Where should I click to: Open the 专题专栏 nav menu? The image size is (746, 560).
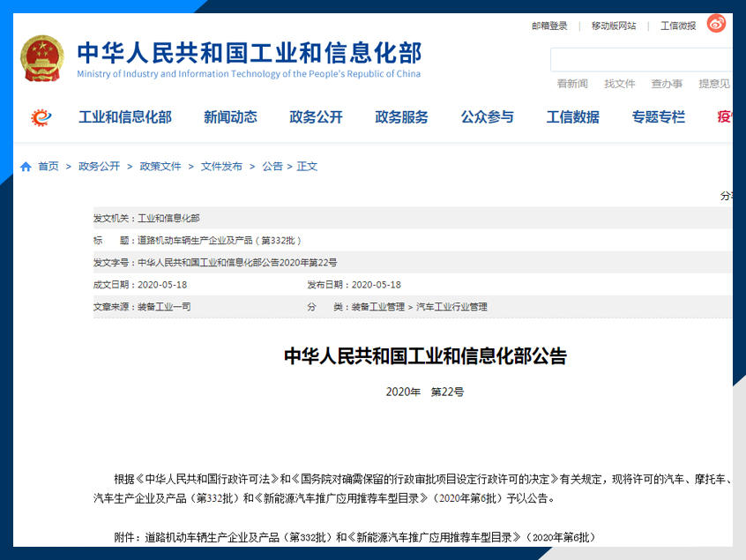pos(658,117)
